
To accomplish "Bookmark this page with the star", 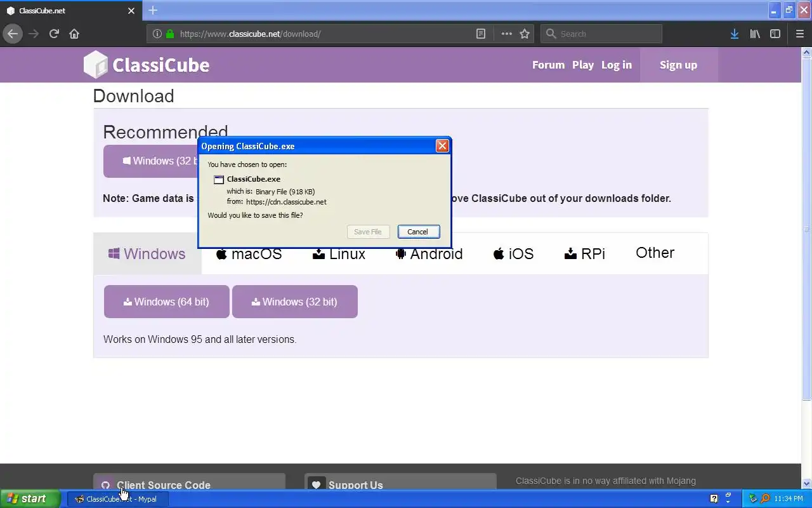I will (525, 34).
